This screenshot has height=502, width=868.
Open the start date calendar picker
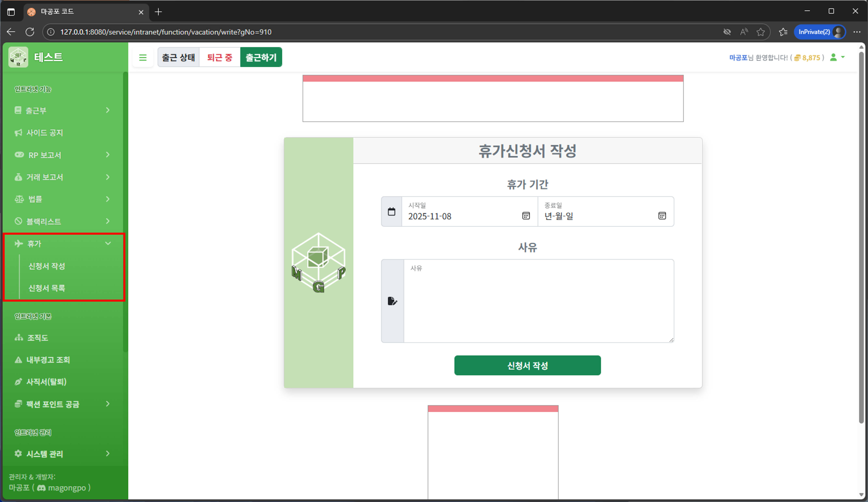tap(526, 216)
